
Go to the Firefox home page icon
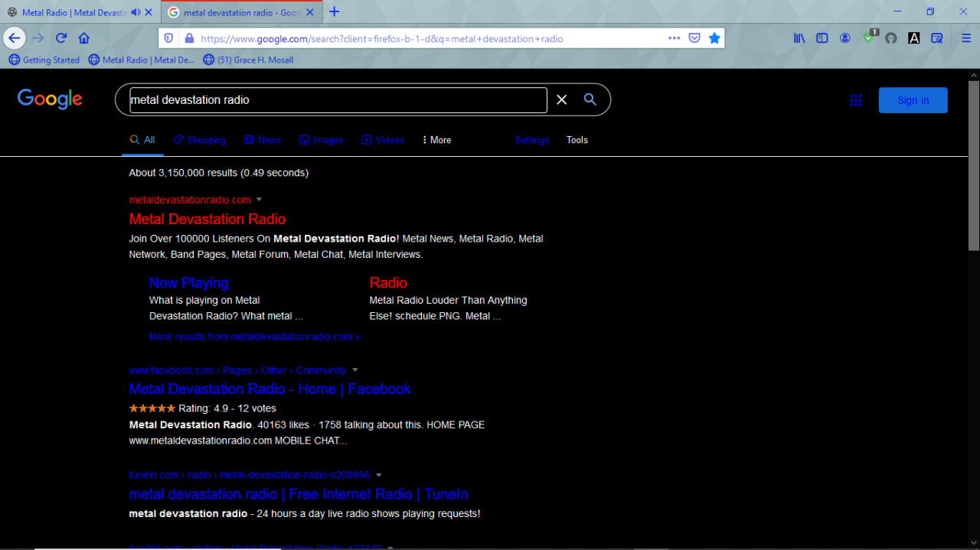coord(84,38)
